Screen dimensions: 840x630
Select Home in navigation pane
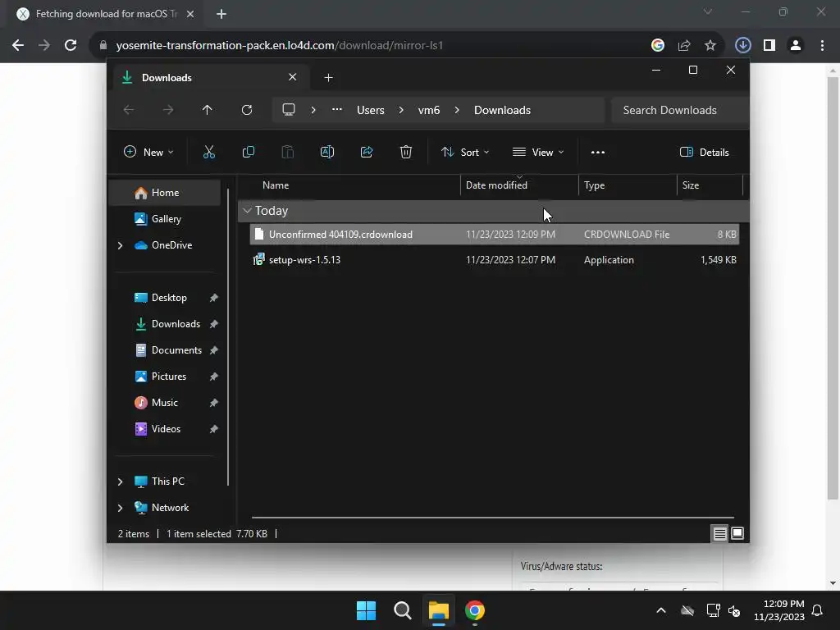point(165,192)
